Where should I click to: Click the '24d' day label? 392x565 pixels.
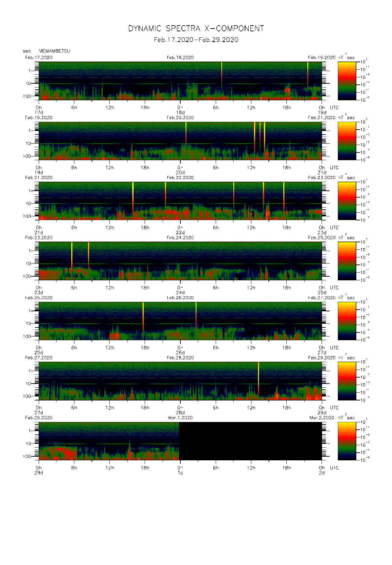tap(180, 293)
